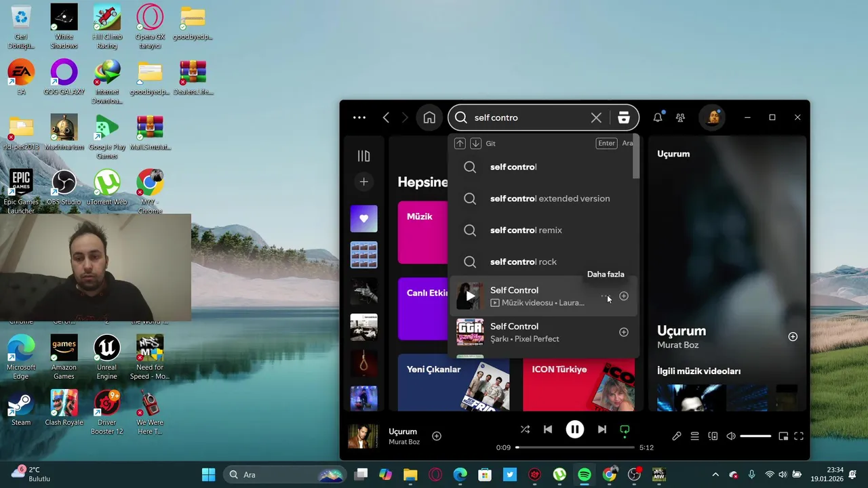This screenshot has width=868, height=488.
Task: Go back with the Spotify back arrow
Action: click(386, 117)
